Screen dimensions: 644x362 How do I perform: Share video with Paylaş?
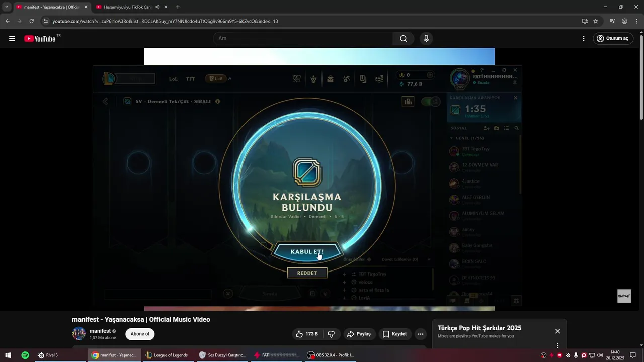point(359,334)
